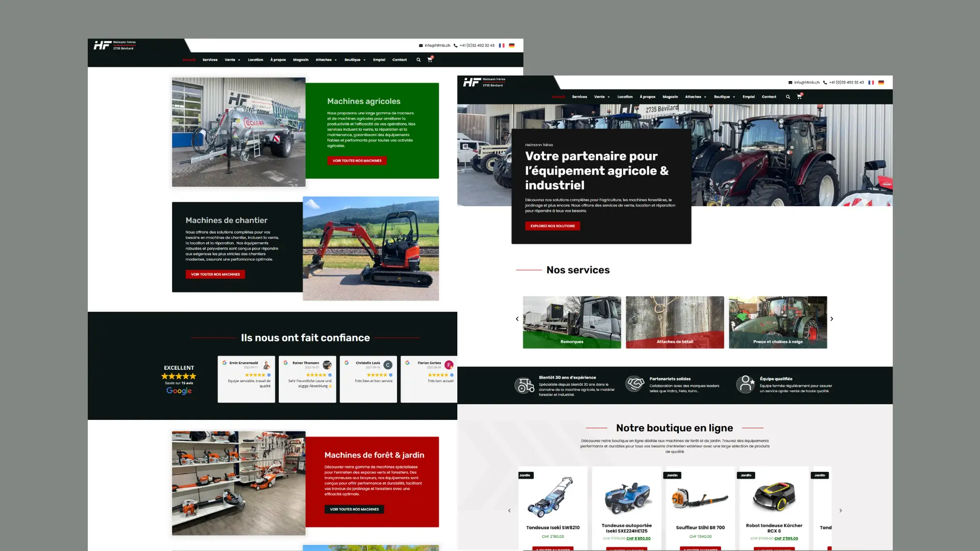Advance boutique product carousel to next item

tap(841, 511)
